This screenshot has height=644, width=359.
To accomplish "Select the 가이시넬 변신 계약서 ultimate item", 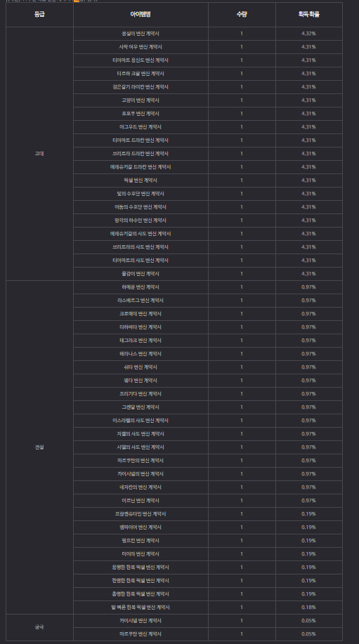I will coord(141,621).
